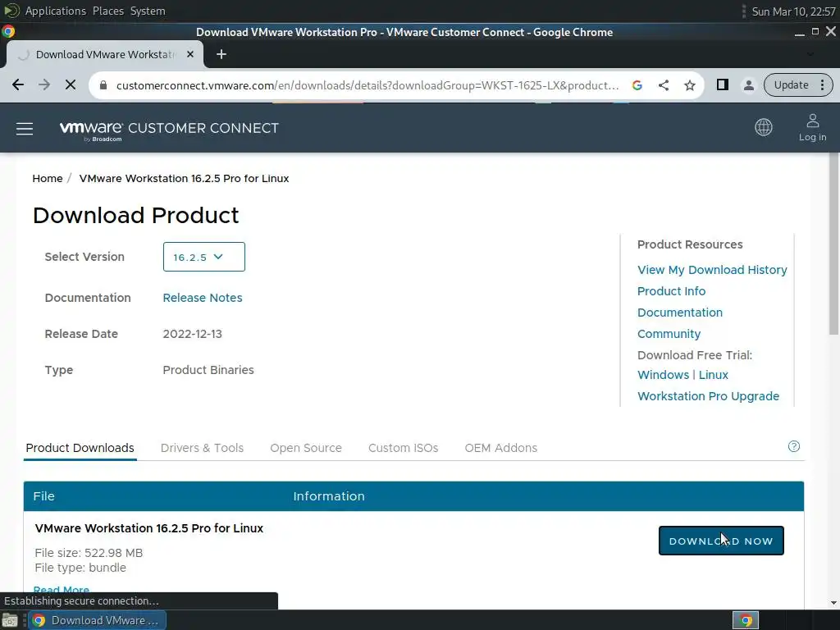Click the Download Product heading
The width and height of the screenshot is (840, 630).
pos(136,216)
